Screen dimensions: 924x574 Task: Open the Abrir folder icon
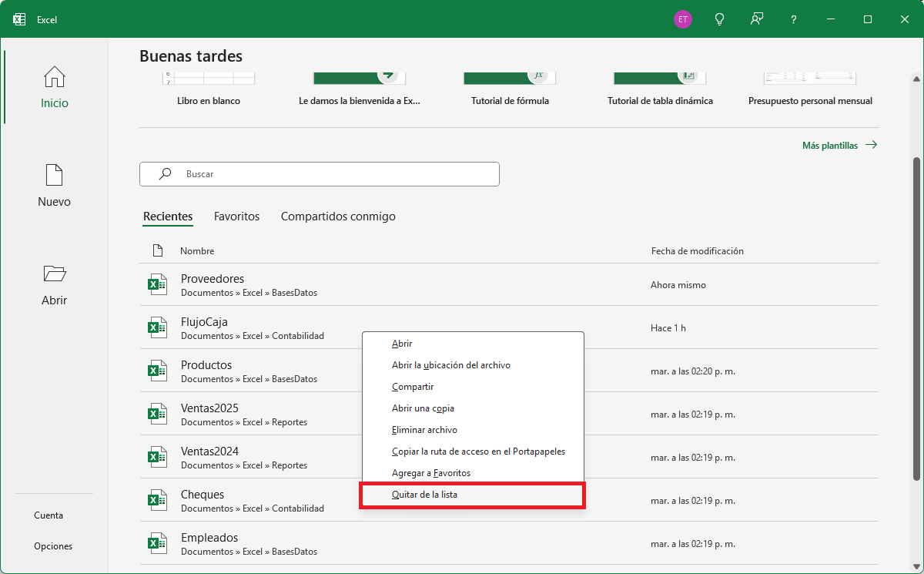55,274
